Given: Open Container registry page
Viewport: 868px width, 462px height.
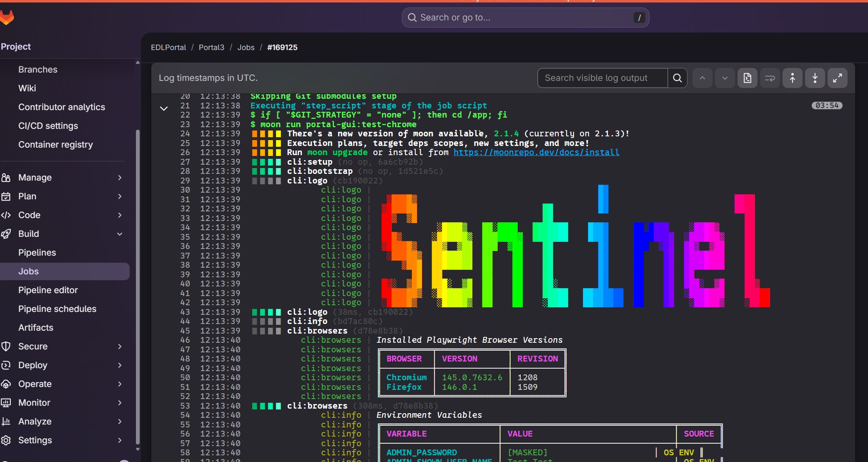Looking at the screenshot, I should pyautogui.click(x=55, y=145).
